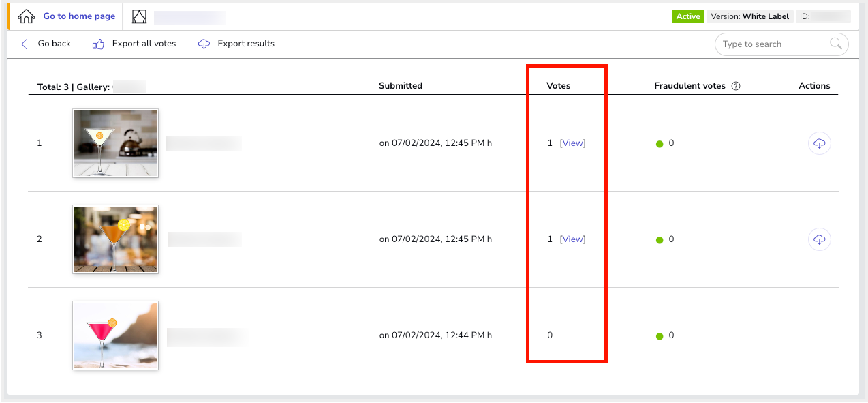
Task: Click the Go back text
Action: coord(55,44)
